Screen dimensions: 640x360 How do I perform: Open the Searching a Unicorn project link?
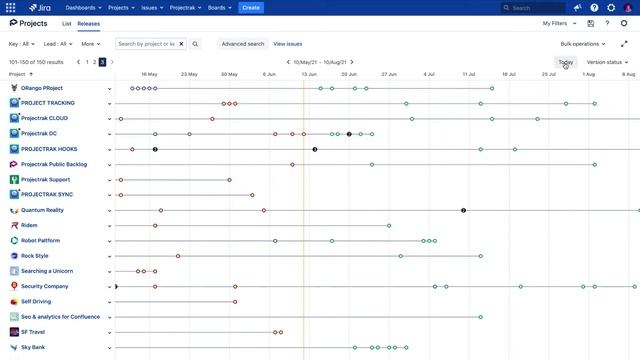pyautogui.click(x=47, y=271)
